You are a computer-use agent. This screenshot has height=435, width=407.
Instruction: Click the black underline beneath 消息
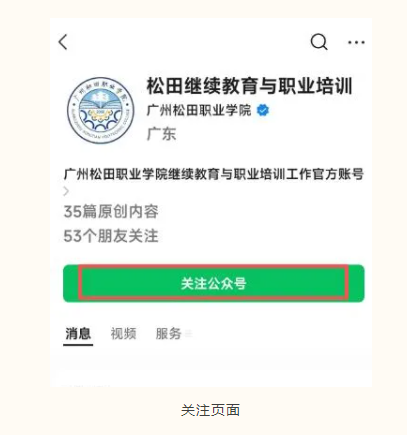point(78,344)
